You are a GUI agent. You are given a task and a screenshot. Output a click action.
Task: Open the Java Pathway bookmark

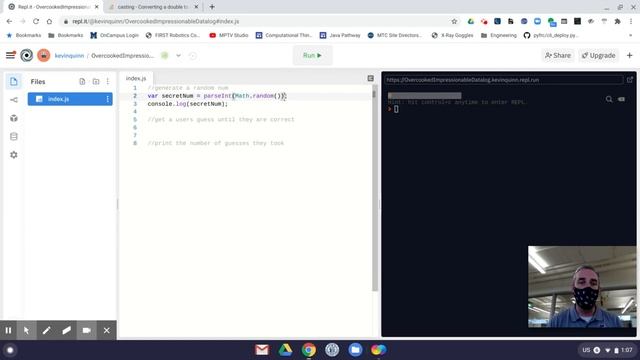tap(340, 36)
